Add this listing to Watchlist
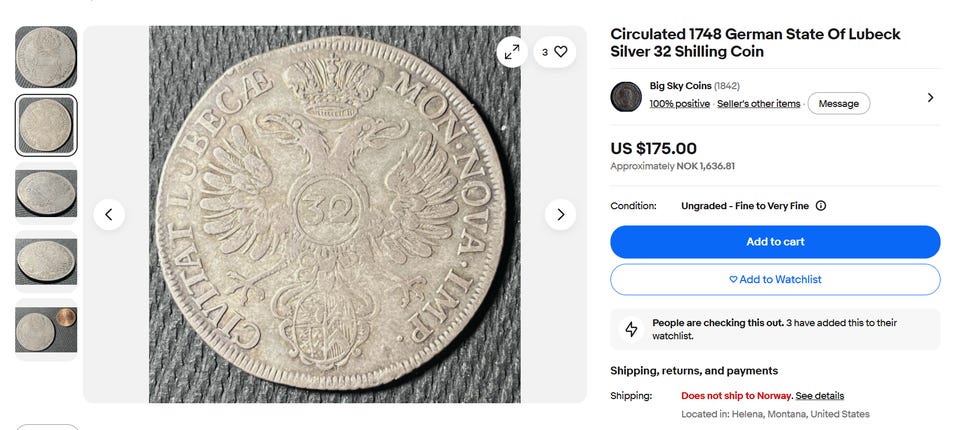This screenshot has width=960, height=430. (775, 279)
